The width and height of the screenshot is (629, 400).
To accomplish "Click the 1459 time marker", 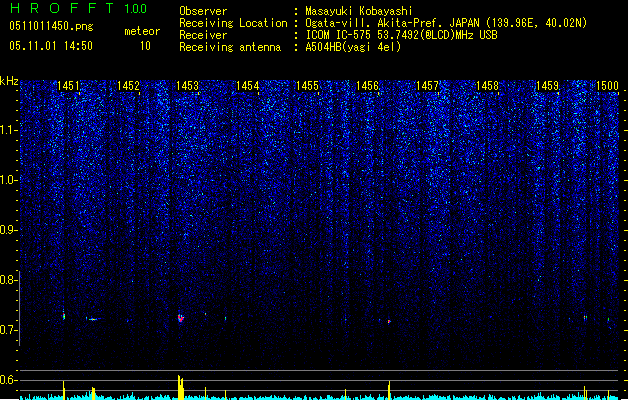I will [x=547, y=86].
